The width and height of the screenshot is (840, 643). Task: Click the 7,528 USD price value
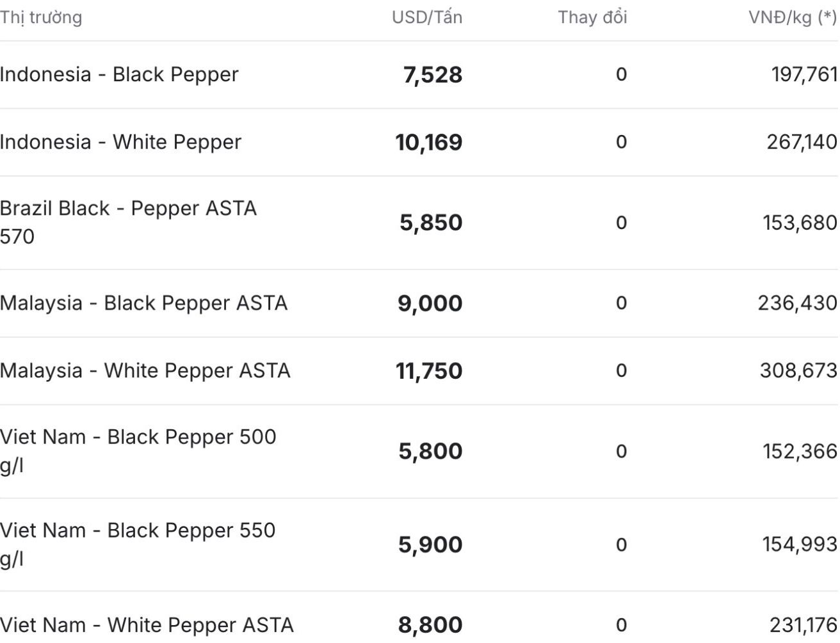pos(433,75)
